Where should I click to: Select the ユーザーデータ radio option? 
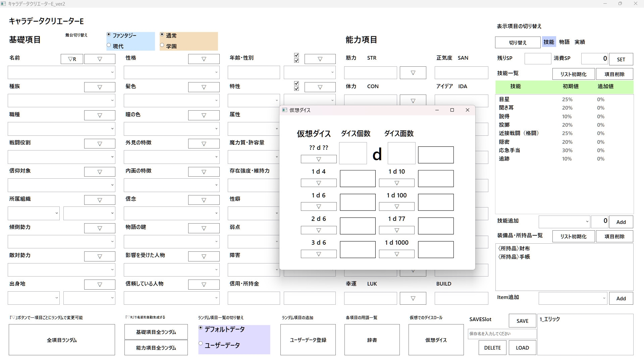point(201,343)
